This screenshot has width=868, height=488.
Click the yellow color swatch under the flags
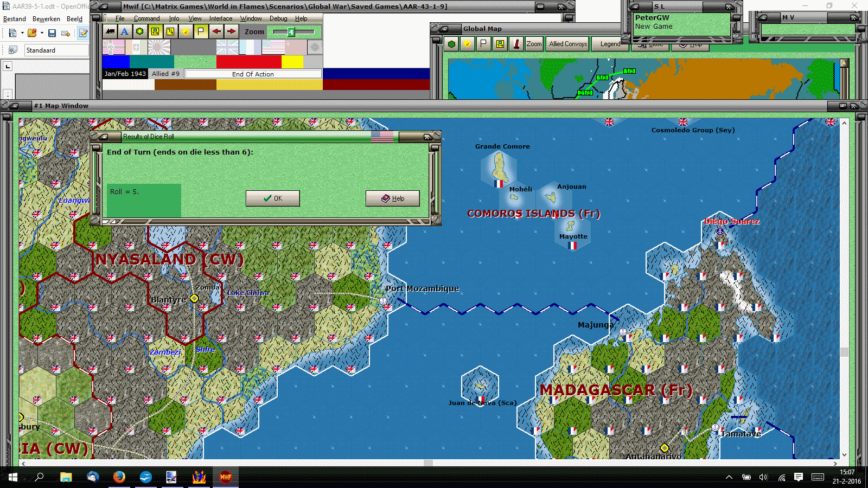point(292,62)
